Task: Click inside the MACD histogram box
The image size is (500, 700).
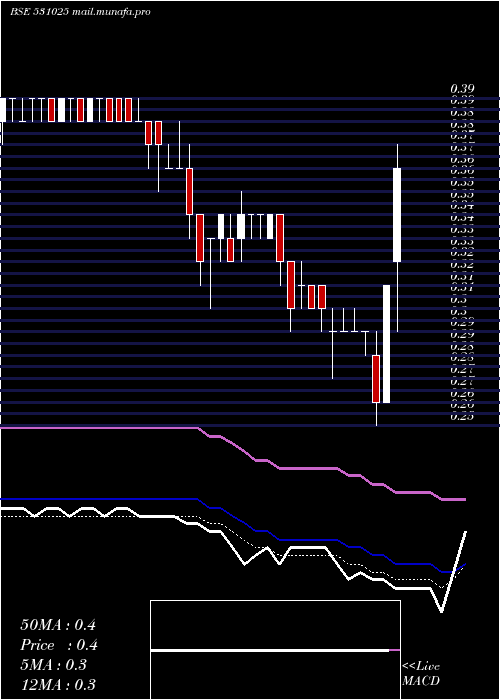Action: (275, 650)
